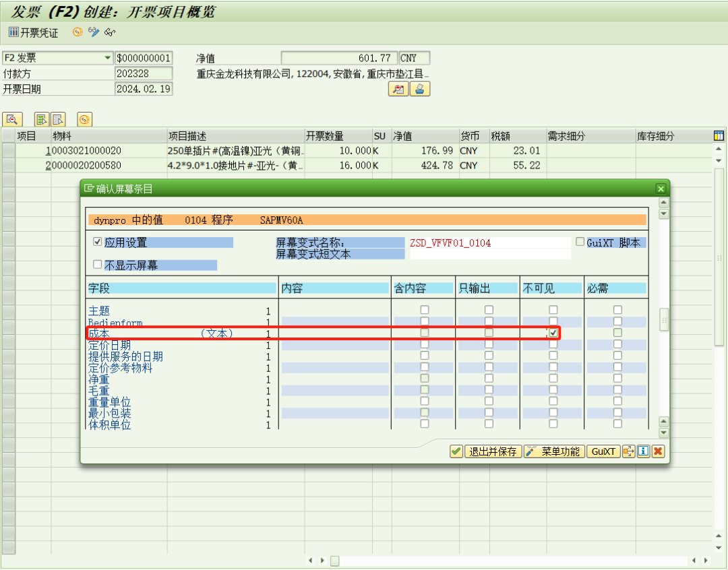The width and height of the screenshot is (728, 570).
Task: Check 必需 checkbox in the 主题 row
Action: 617,310
